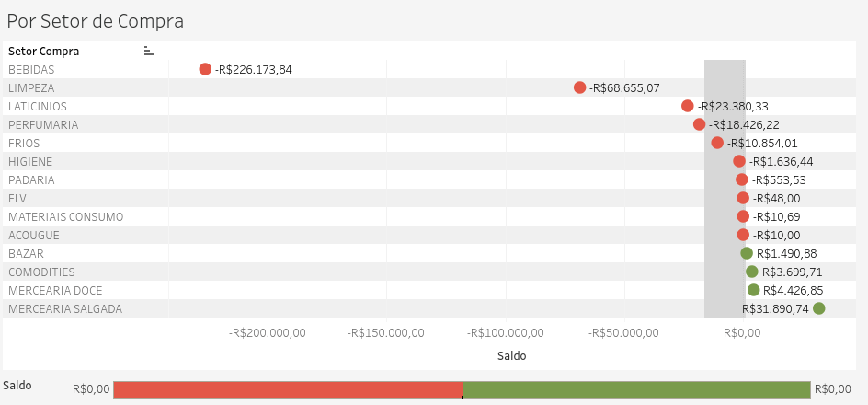The width and height of the screenshot is (868, 405).
Task: Click the LATICINIOS red circle mark
Action: tap(688, 106)
